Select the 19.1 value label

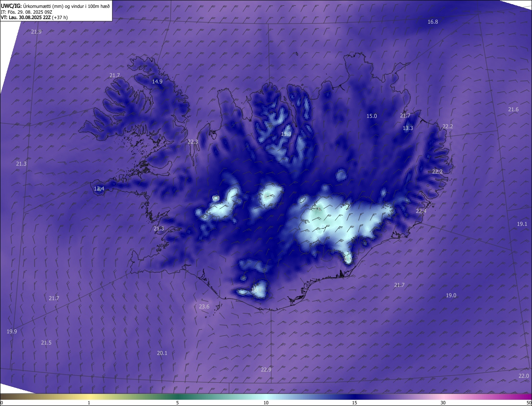[x=522, y=224]
